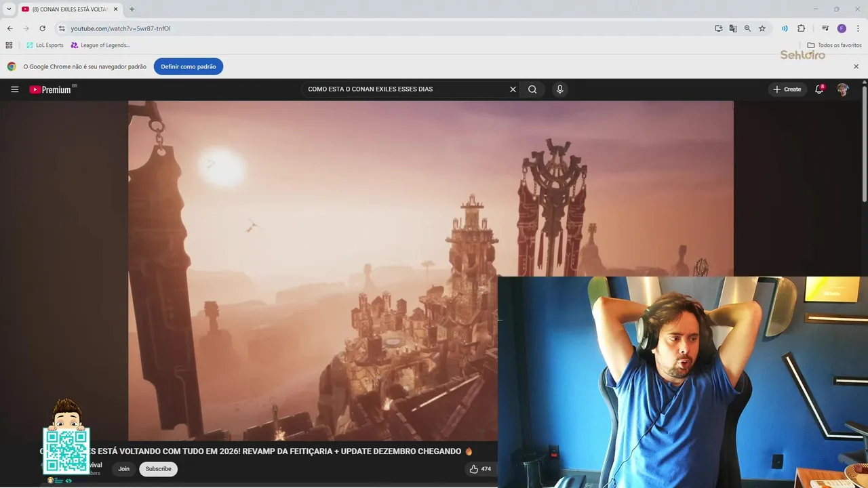Subscribe to the channel

[x=158, y=469]
